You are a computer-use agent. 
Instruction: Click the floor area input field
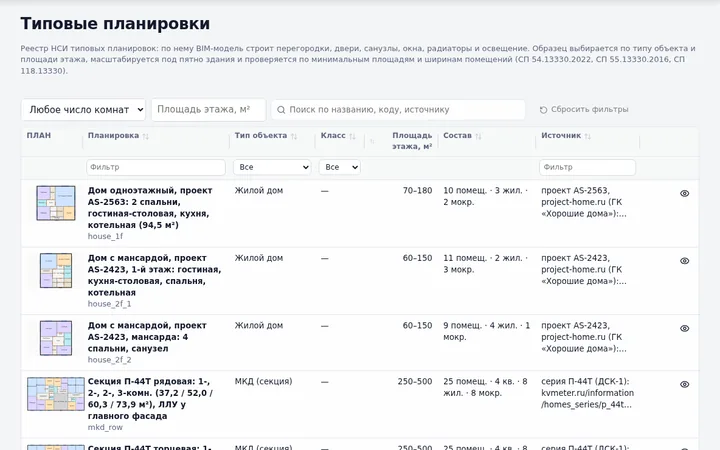point(208,110)
